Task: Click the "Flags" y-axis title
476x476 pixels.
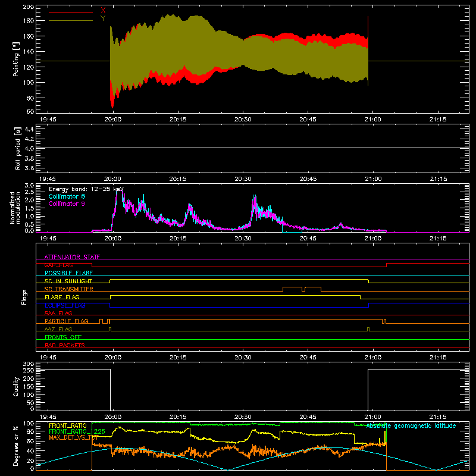Action: [x=24, y=297]
